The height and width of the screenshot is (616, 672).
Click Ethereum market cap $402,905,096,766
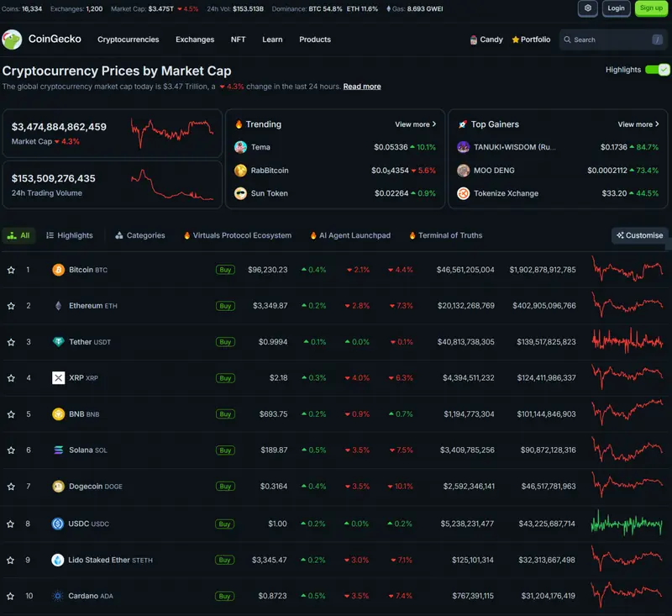544,306
